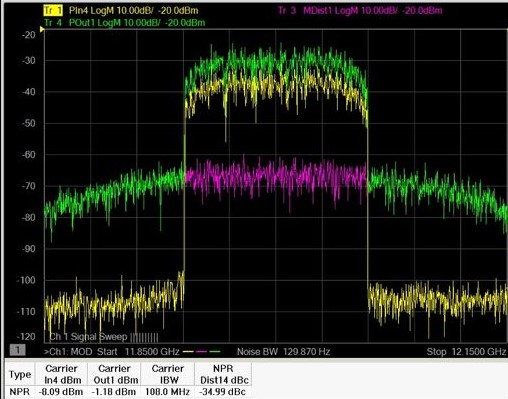Viewport: 508px width, 399px height.
Task: Click the NPR Dist14 dBc header
Action: [224, 374]
